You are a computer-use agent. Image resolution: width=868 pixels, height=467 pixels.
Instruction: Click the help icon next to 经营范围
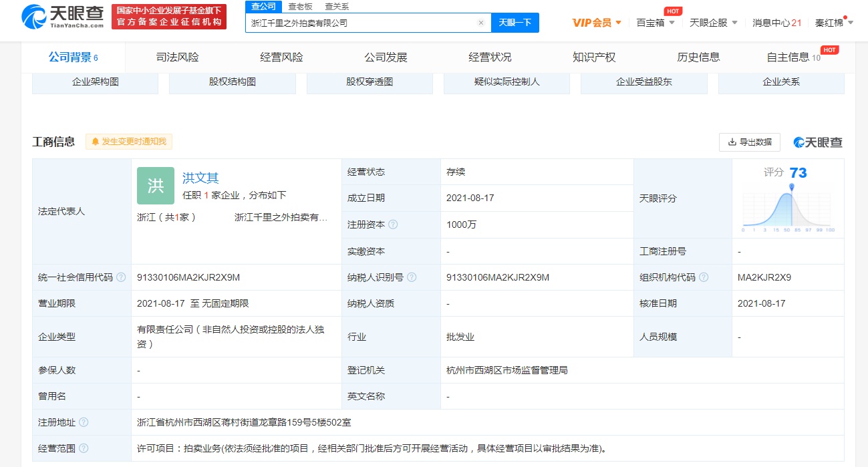[x=84, y=448]
